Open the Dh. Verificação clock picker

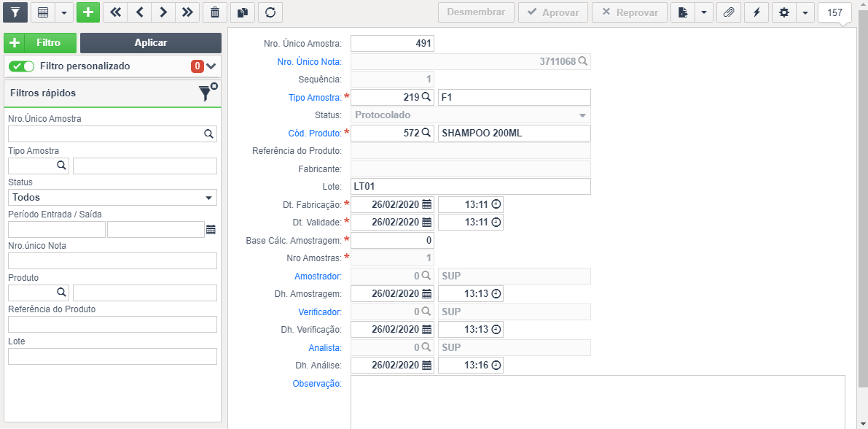[496, 329]
